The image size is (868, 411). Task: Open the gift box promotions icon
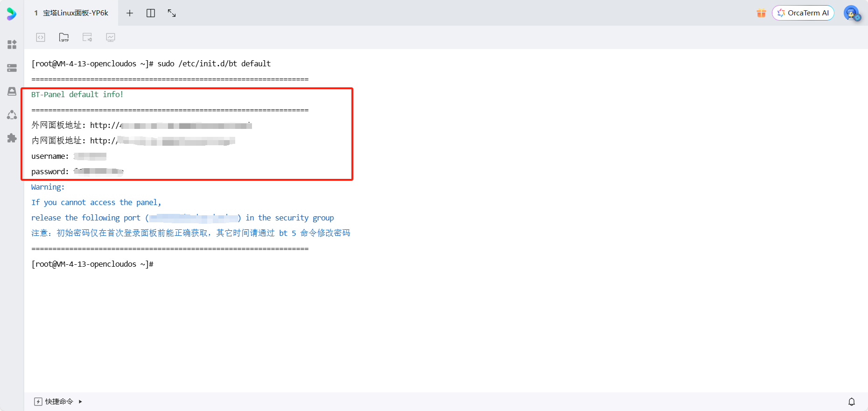tap(761, 13)
